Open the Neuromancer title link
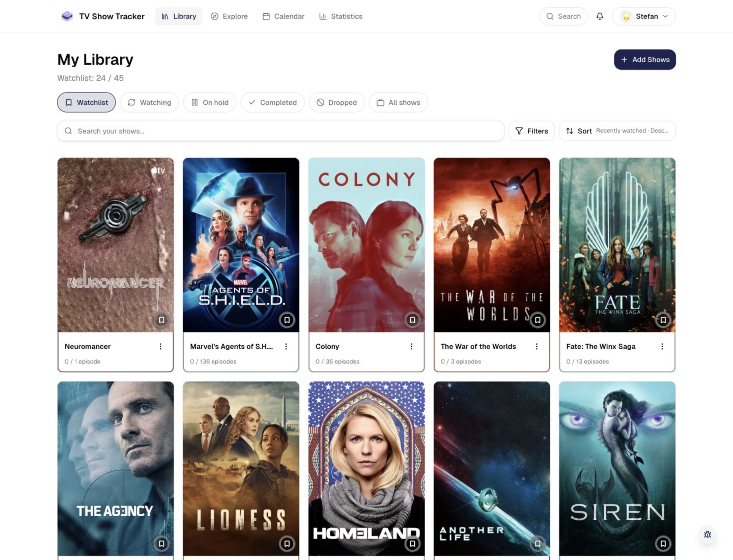733x560 pixels. point(88,346)
